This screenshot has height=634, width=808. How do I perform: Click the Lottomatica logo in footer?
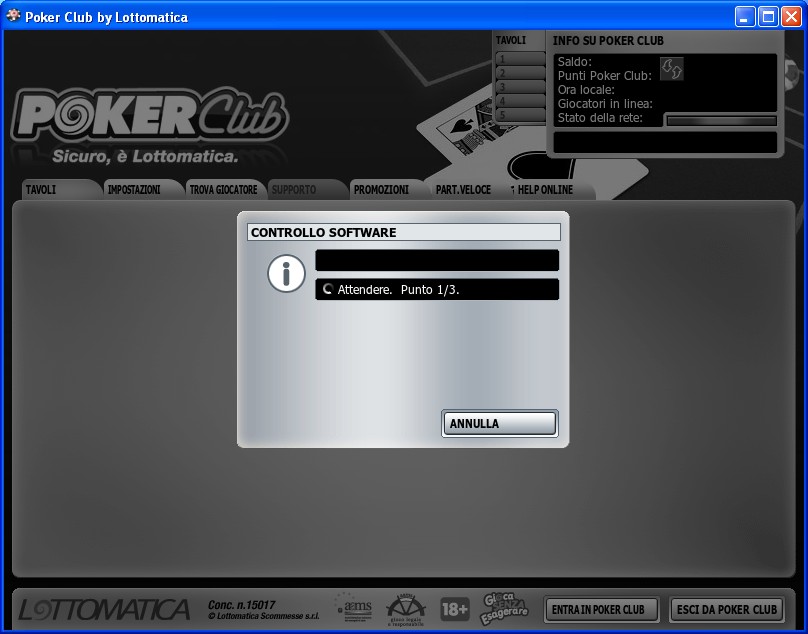104,609
